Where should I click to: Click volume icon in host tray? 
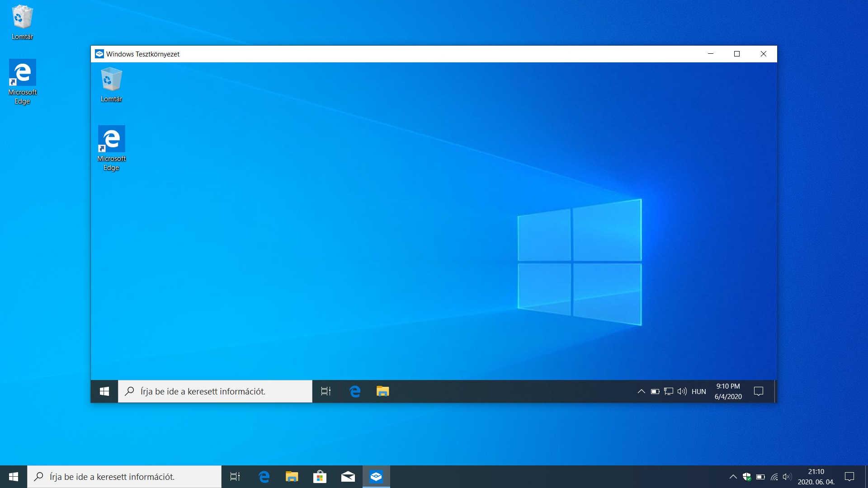tap(788, 477)
